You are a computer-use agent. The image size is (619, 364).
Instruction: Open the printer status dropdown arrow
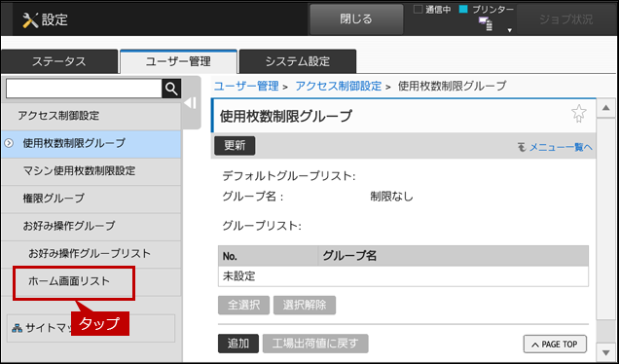point(510,30)
